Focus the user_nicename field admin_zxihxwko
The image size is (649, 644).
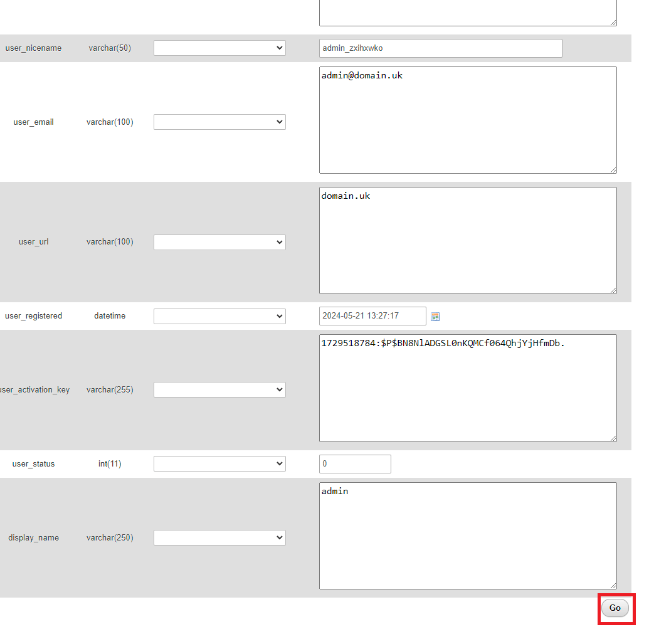(x=441, y=48)
